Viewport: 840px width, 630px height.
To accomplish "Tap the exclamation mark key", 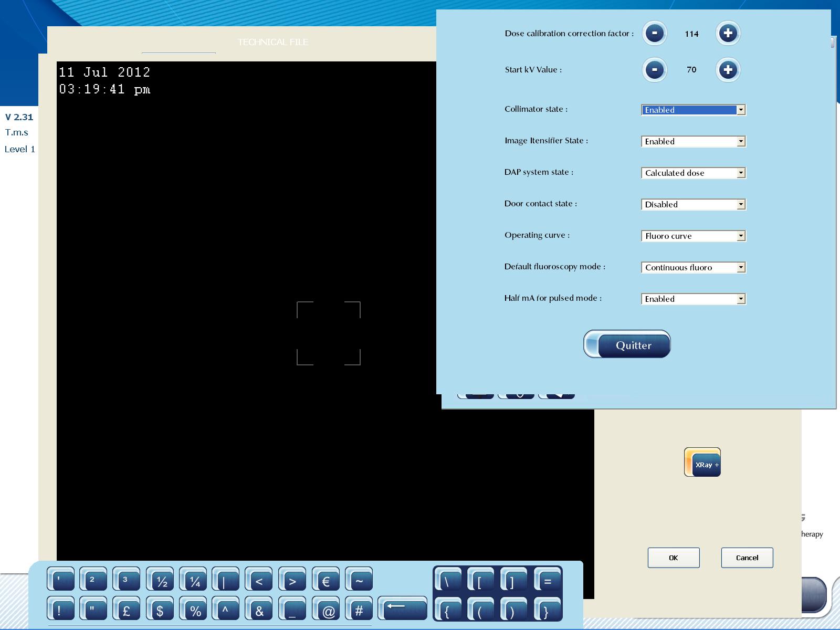I will [60, 609].
